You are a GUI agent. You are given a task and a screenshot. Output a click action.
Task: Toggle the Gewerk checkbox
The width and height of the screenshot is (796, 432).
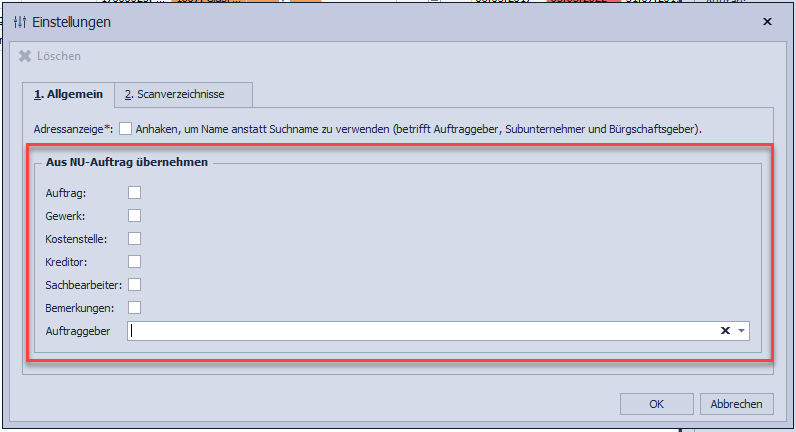coord(134,215)
